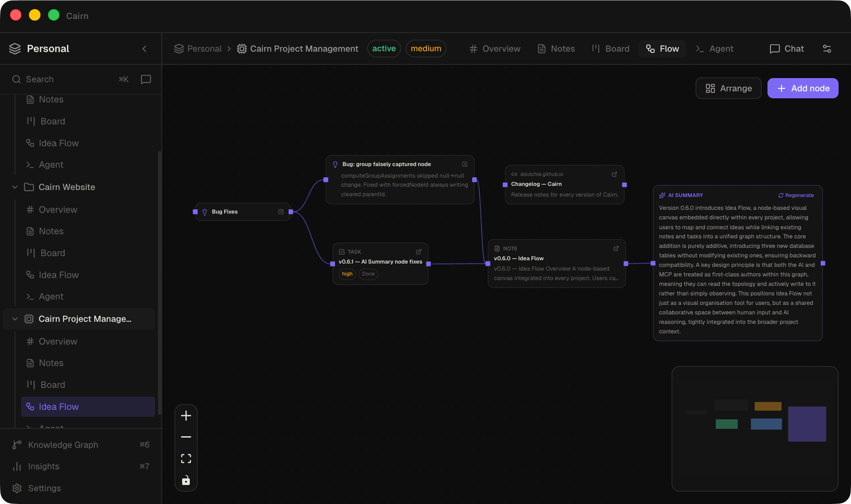
Task: Fit the canvas to view
Action: 186,459
